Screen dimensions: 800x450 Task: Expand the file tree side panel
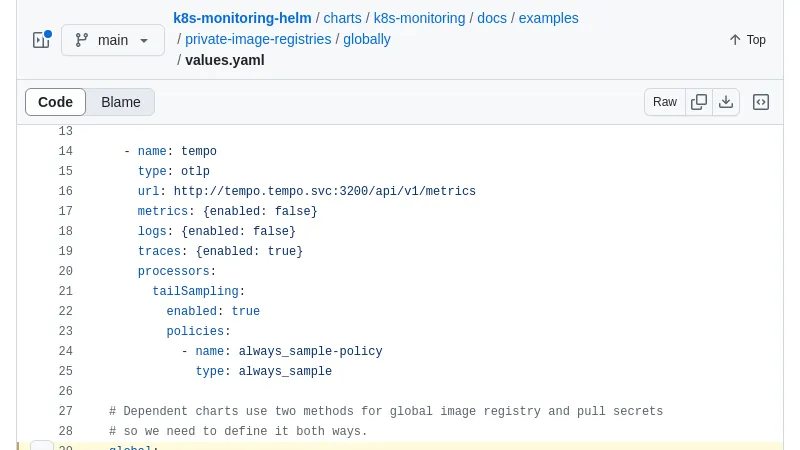41,40
